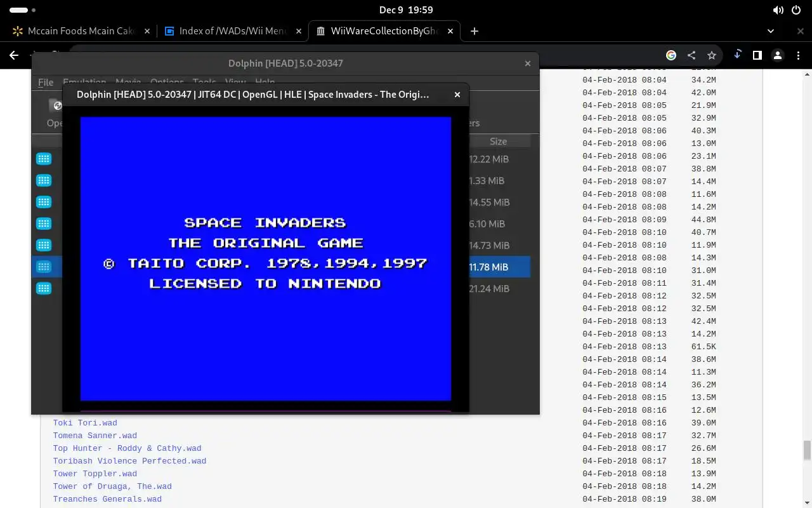Close the WiiWareCollection tab

tap(450, 30)
